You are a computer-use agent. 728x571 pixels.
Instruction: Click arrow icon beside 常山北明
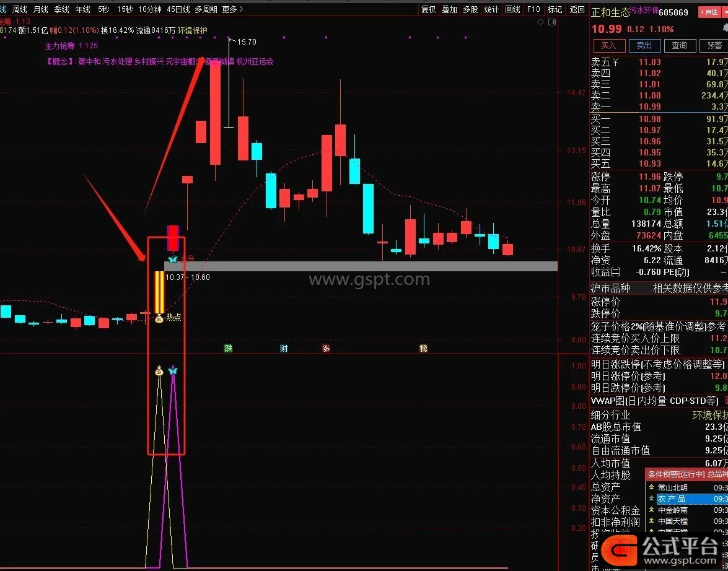(651, 487)
